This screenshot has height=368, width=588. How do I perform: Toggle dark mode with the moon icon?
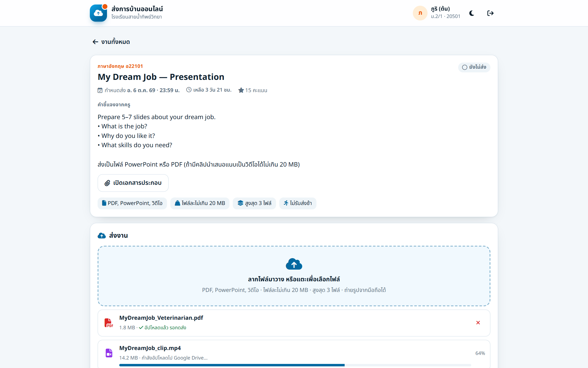(472, 13)
